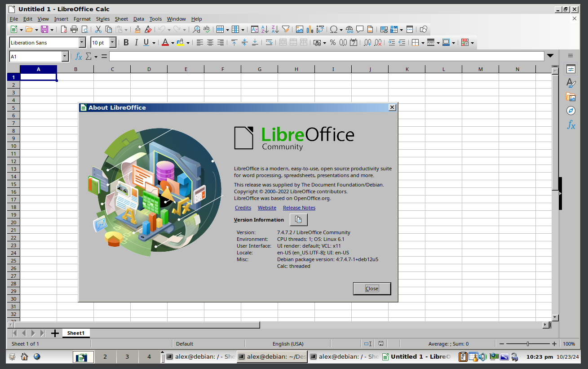Toggle Bold formatting
588x369 pixels.
point(126,43)
